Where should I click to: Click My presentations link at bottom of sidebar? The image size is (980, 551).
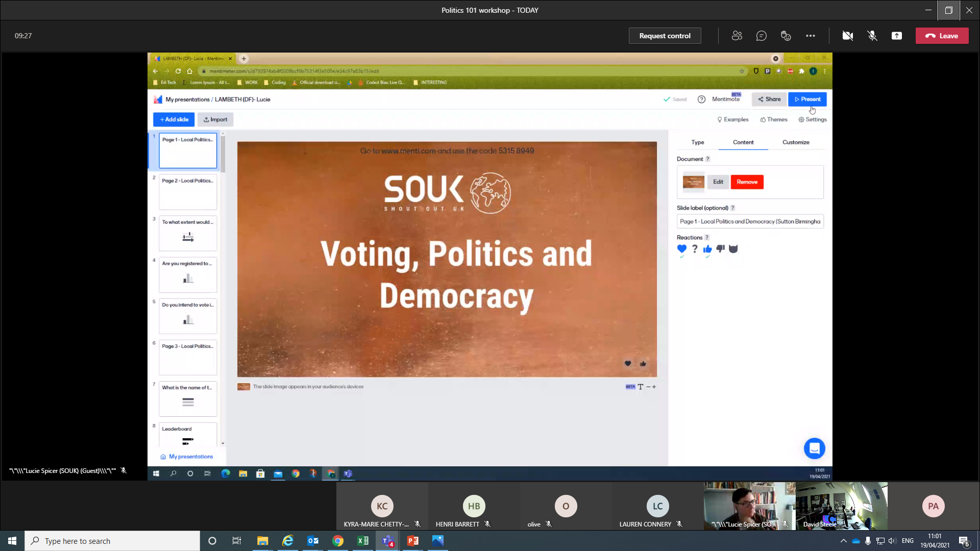187,457
